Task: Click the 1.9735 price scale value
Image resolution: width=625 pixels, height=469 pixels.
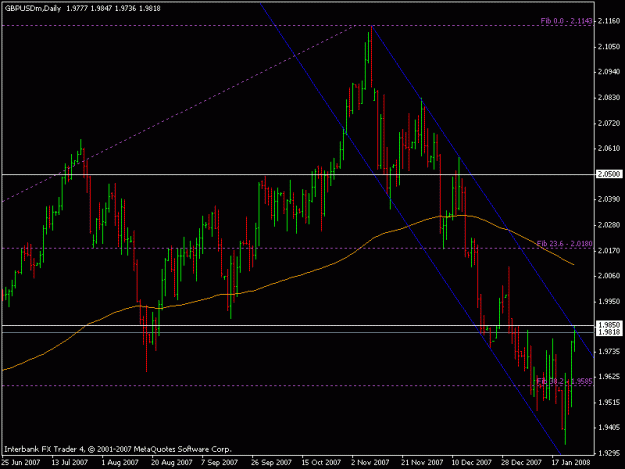Action: coord(609,351)
